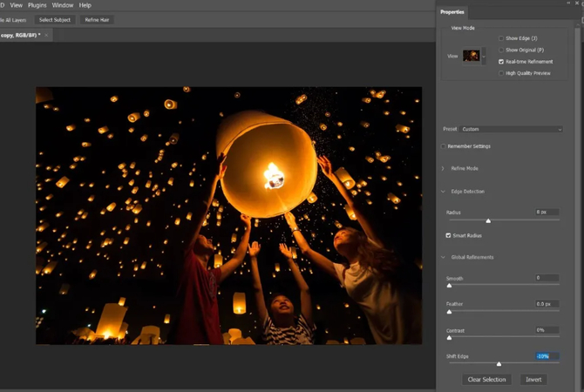Close the document tab

46,35
